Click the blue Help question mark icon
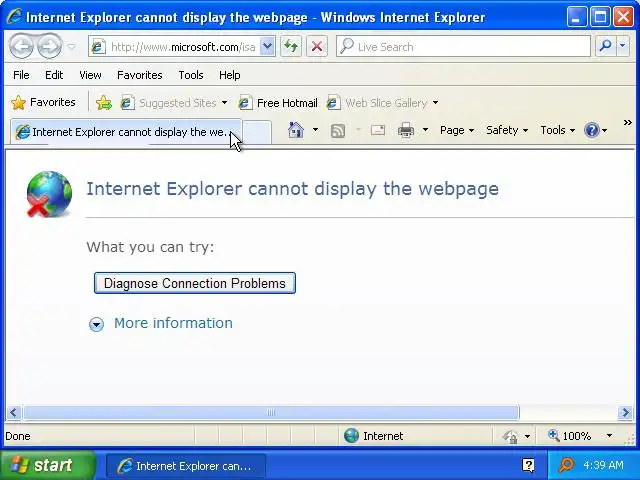 (x=592, y=130)
